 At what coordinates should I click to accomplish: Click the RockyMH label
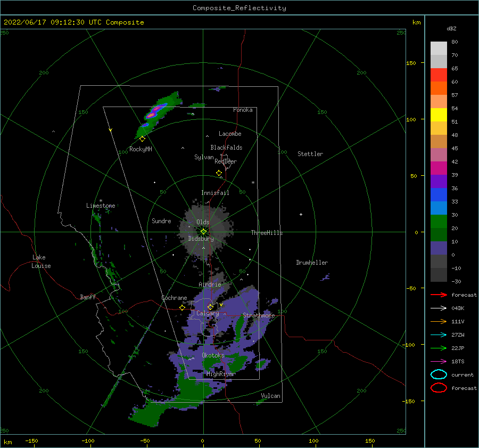point(141,149)
